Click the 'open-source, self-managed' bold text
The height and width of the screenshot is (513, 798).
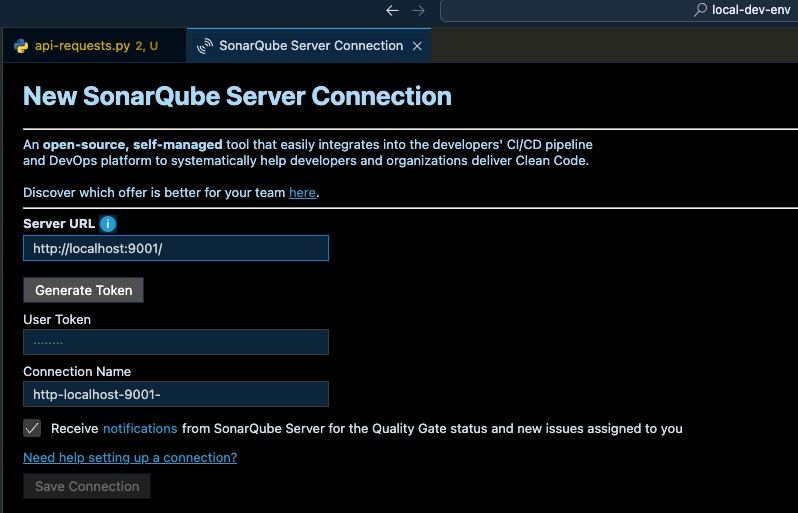(132, 145)
